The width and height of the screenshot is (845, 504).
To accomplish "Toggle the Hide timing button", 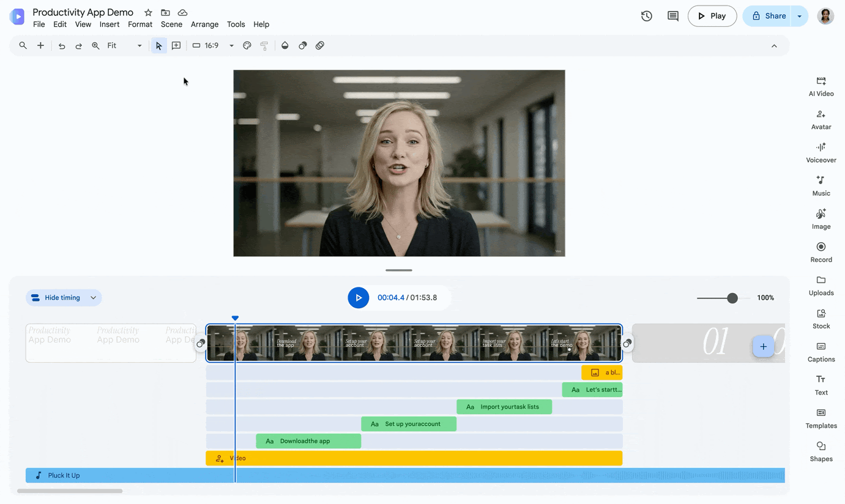I will coord(56,298).
